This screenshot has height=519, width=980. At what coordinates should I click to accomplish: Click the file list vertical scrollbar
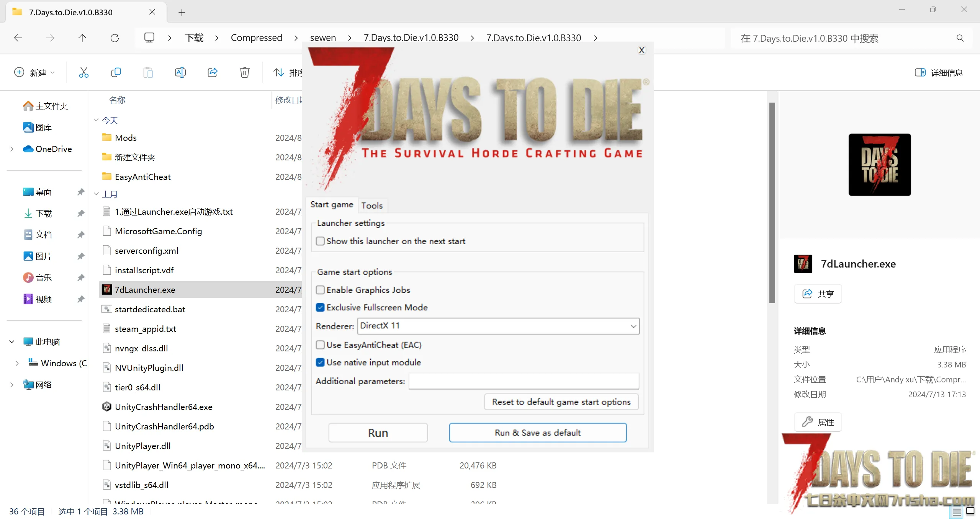[x=772, y=203]
